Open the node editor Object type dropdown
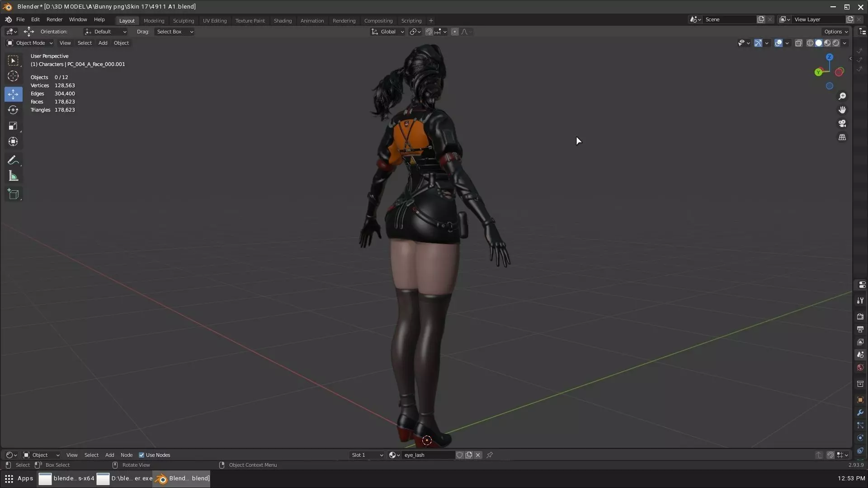Image resolution: width=868 pixels, height=488 pixels. (x=41, y=455)
